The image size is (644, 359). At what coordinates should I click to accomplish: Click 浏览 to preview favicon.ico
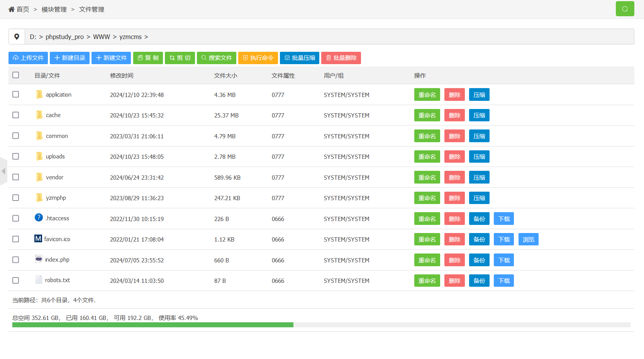click(528, 240)
